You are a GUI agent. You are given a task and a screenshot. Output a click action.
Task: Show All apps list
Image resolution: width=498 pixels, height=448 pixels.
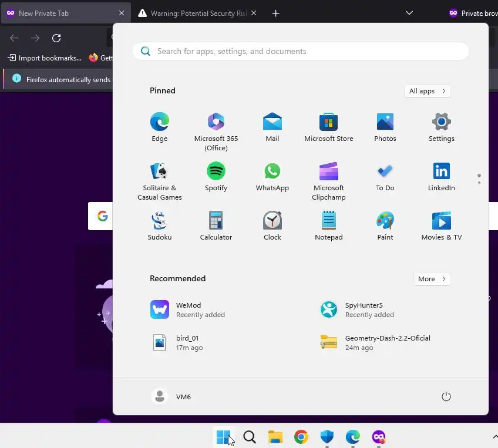[x=428, y=91]
